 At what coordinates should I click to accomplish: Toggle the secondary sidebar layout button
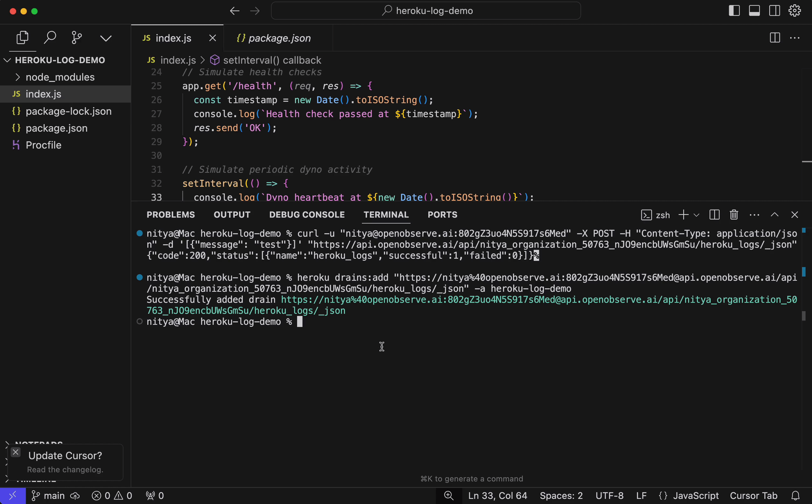774,11
